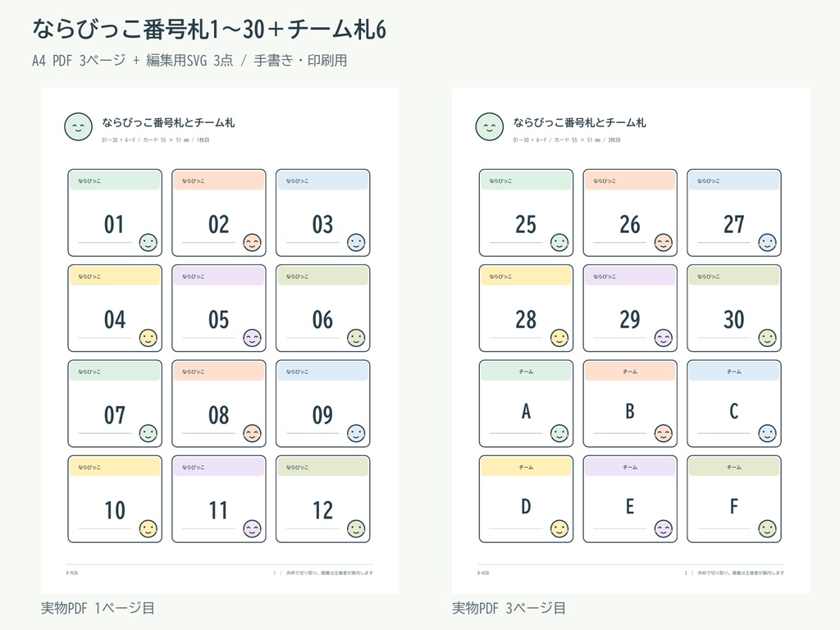Click the page 3 spec line ending 3枚目
The image size is (840, 630).
(x=567, y=139)
